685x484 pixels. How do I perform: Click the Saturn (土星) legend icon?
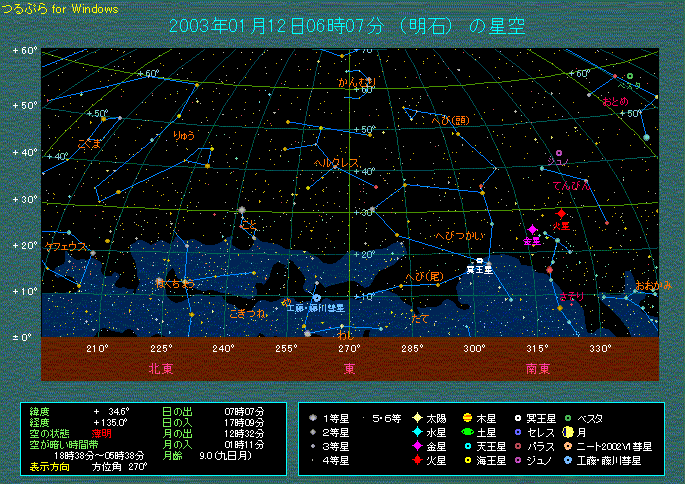pos(467,432)
